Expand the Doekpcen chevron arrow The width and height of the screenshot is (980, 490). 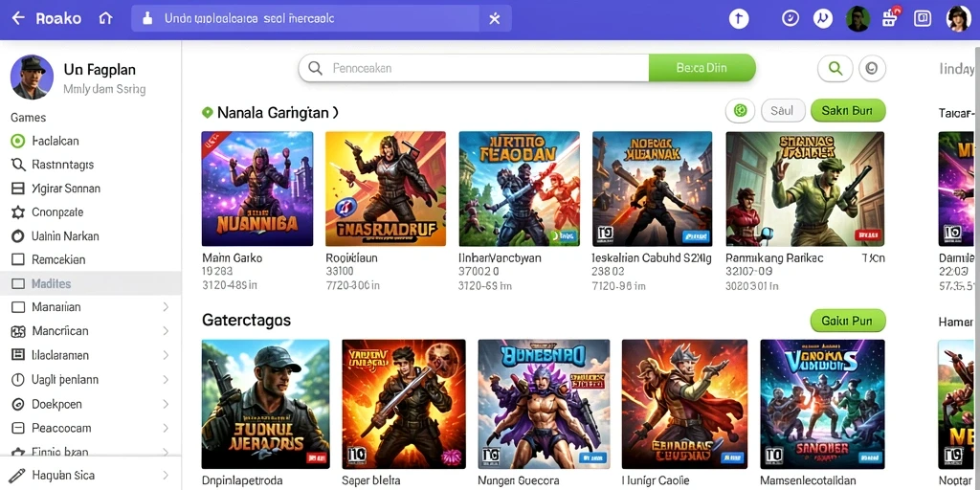pos(166,405)
